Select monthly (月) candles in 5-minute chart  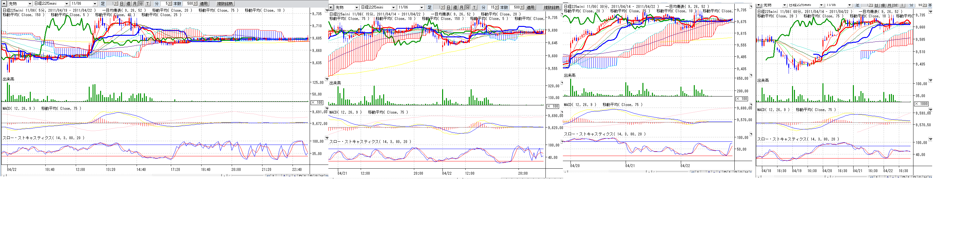click(x=135, y=4)
